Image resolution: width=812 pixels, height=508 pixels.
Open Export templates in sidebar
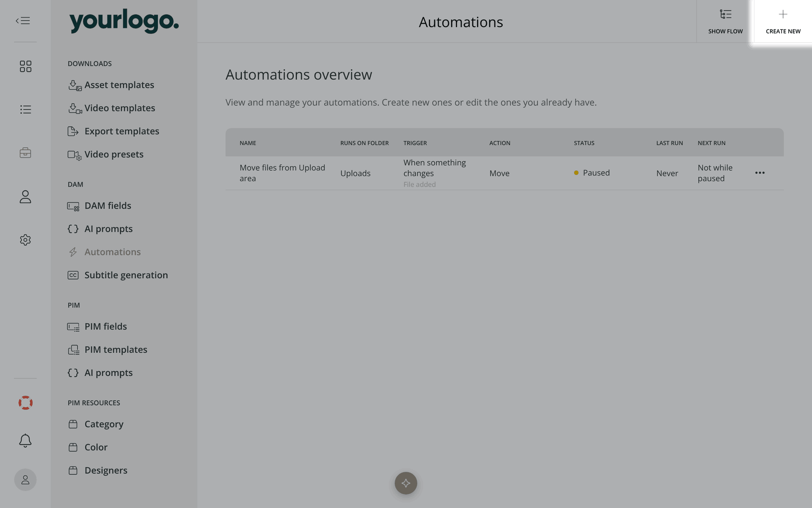(x=113, y=131)
